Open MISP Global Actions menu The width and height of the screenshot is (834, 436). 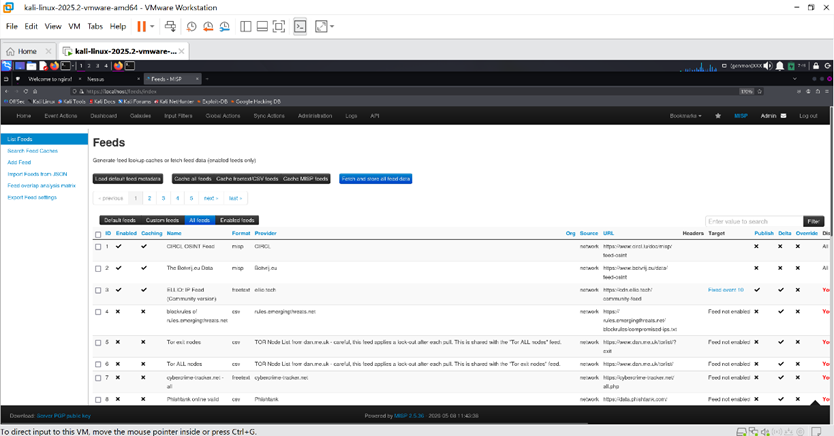(223, 115)
